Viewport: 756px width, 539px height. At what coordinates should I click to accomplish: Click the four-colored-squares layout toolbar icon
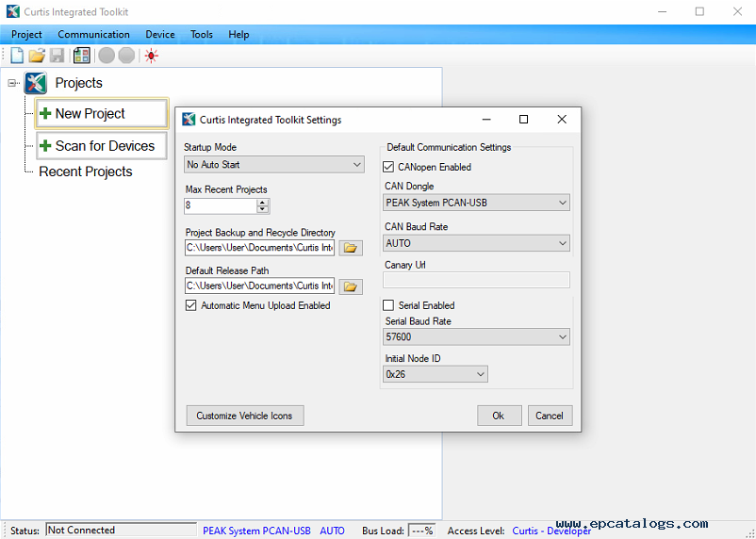(x=81, y=56)
